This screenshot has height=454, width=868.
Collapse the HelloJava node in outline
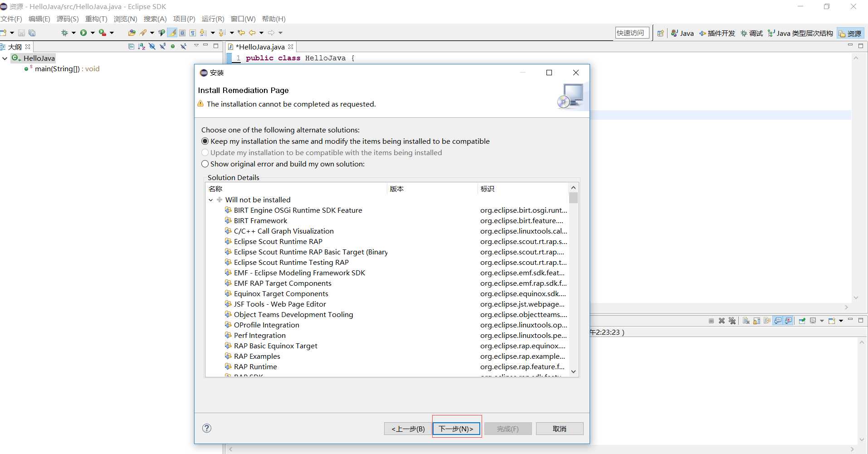[x=5, y=58]
